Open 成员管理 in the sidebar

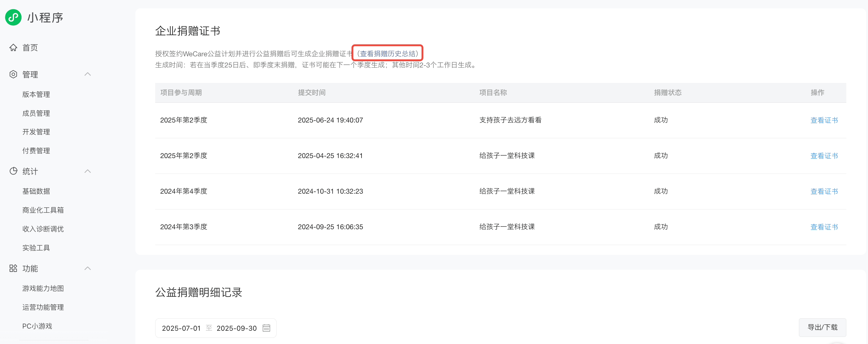36,113
